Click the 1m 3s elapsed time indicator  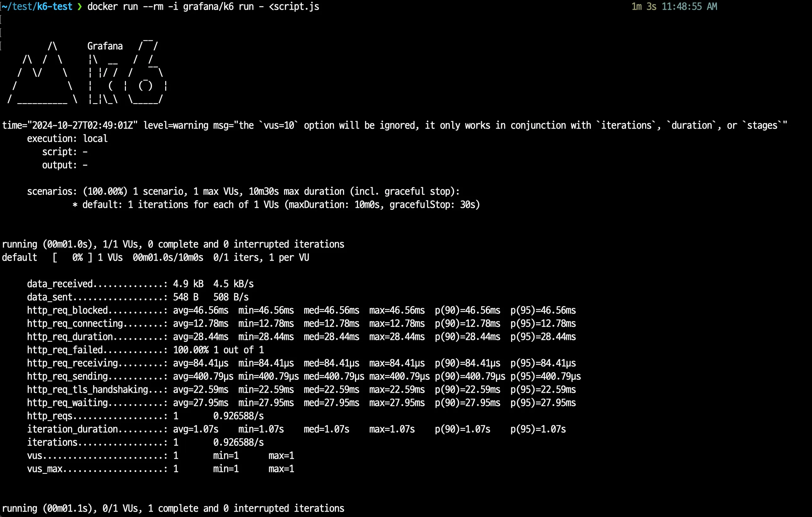coord(643,6)
